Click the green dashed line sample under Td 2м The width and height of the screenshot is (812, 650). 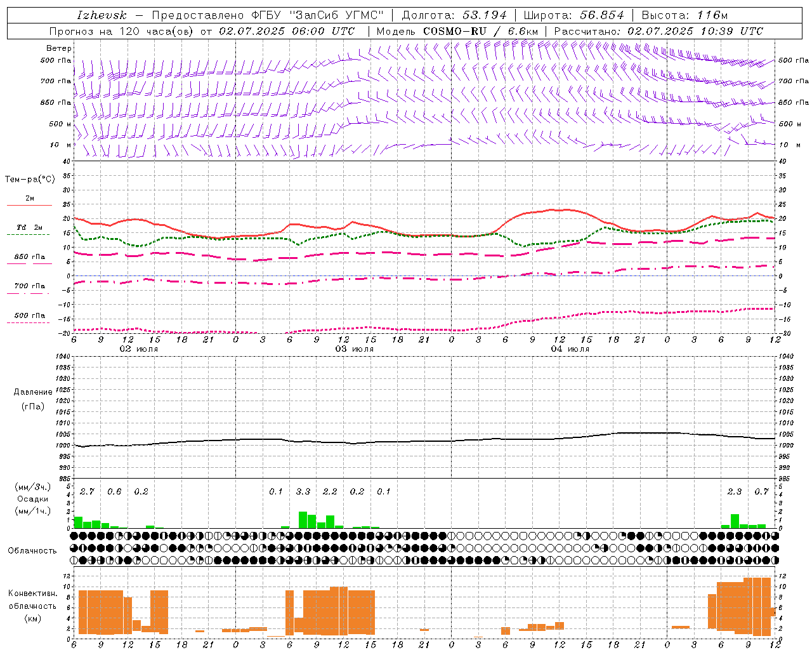29,235
